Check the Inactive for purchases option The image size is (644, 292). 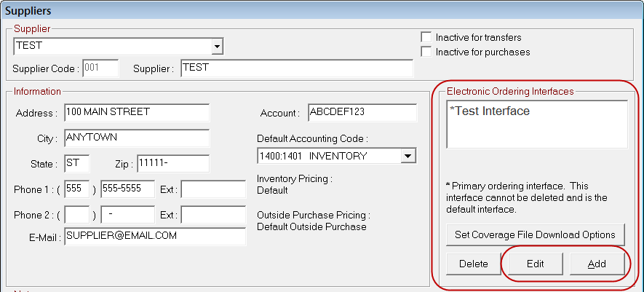tap(426, 52)
